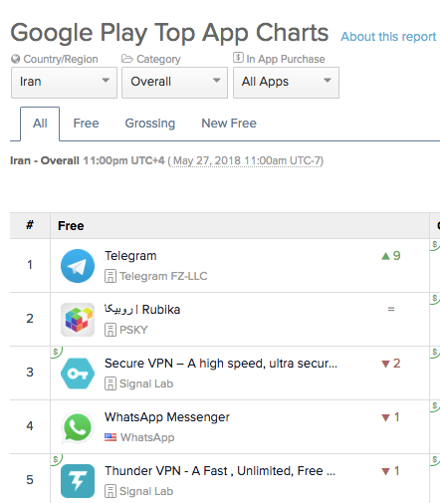Click the folder icon by Category

pos(127,59)
